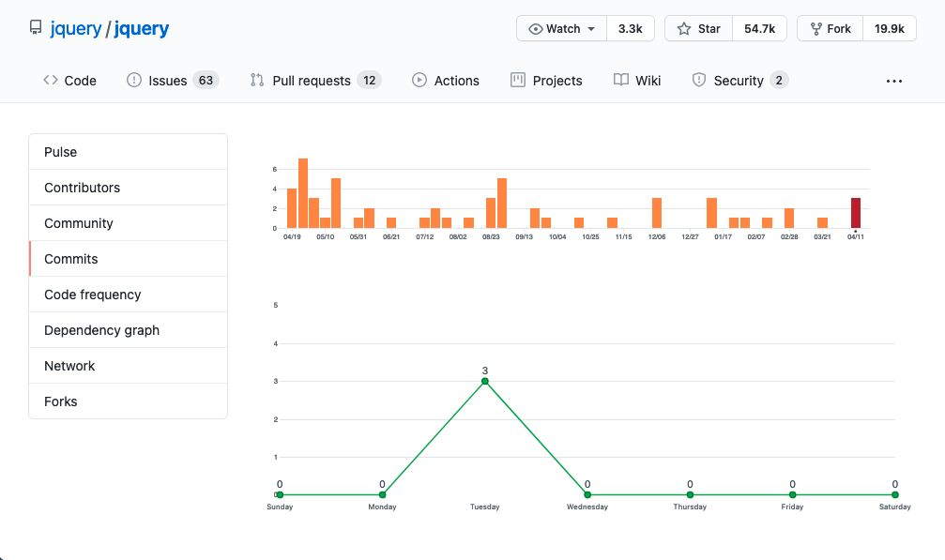Click the Wednesday data point on line chart
945x560 pixels.
point(587,495)
